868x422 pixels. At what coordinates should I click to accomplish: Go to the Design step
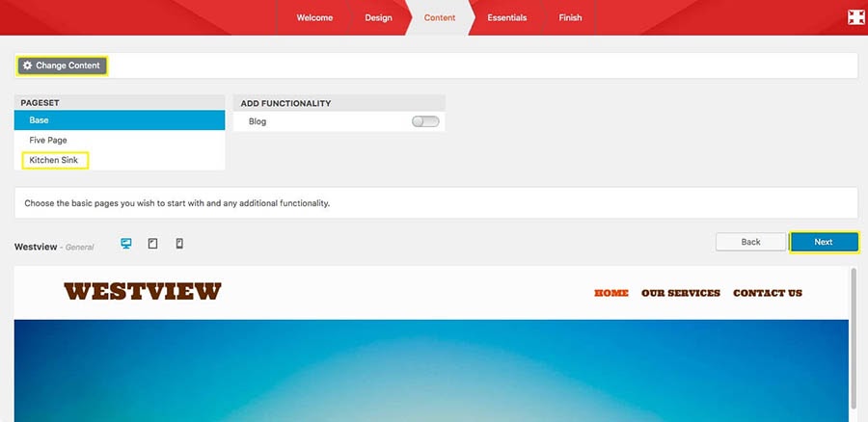coord(378,17)
